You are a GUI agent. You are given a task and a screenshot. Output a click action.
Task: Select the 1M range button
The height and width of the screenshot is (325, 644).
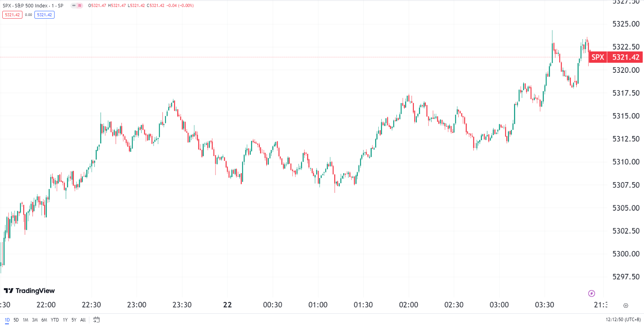click(26, 320)
